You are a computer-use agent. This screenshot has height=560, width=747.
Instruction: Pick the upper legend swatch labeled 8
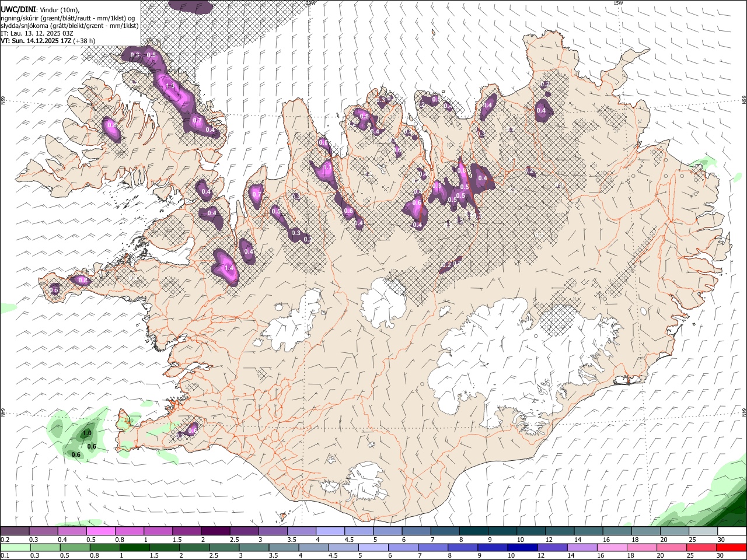pyautogui.click(x=473, y=531)
